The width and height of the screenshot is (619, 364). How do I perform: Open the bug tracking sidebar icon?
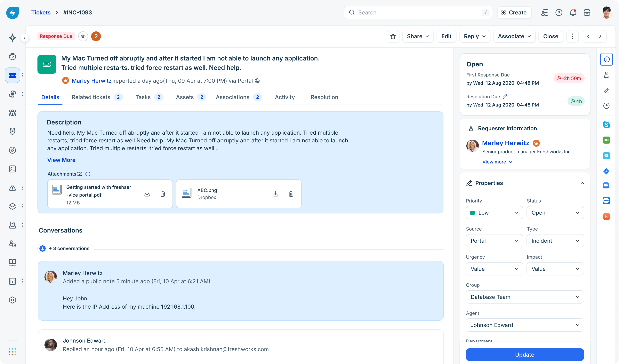[x=12, y=113]
